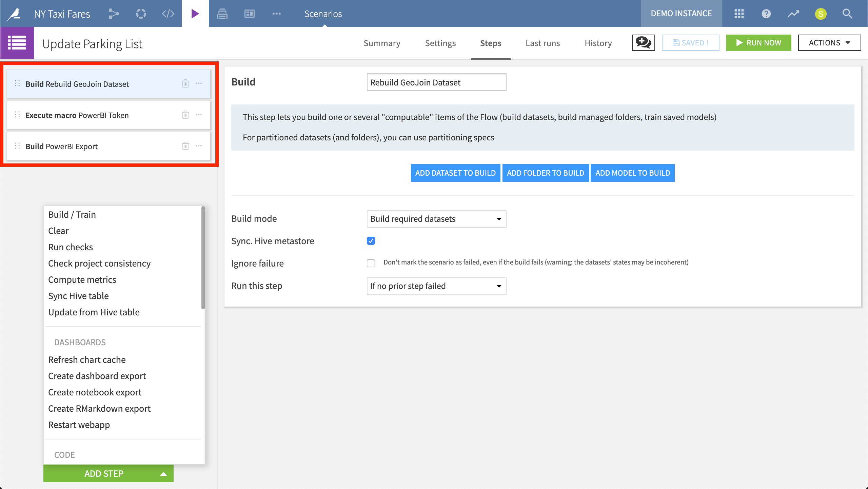Open the code notebooks icon
The image size is (868, 489).
(168, 14)
